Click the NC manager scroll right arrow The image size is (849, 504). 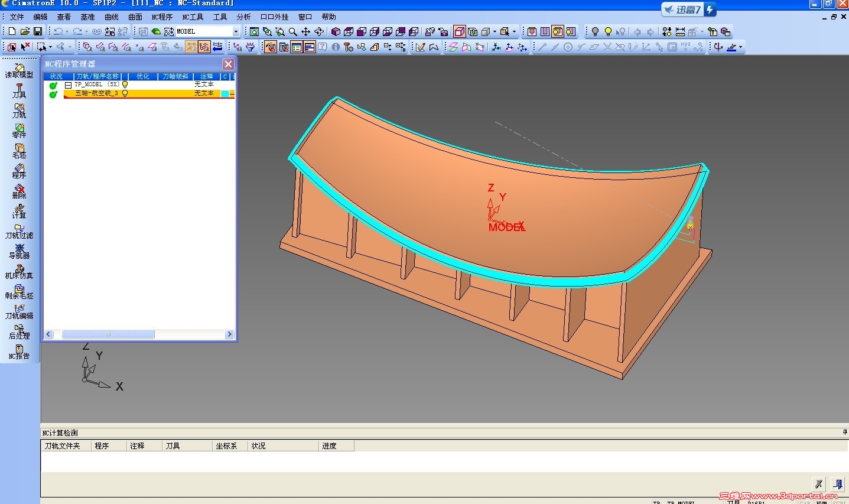pyautogui.click(x=230, y=334)
